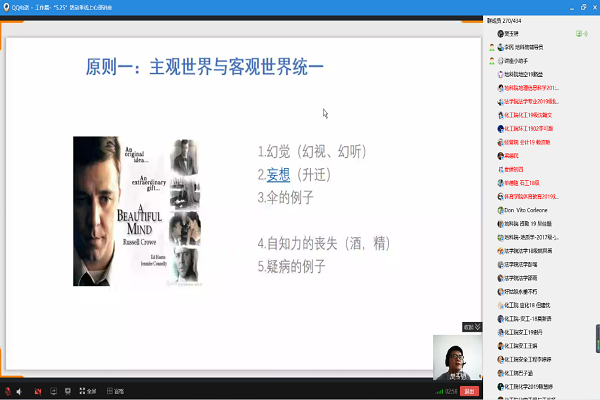The image size is (600, 400).
Task: Click the red 退出 leave button
Action: click(x=465, y=390)
